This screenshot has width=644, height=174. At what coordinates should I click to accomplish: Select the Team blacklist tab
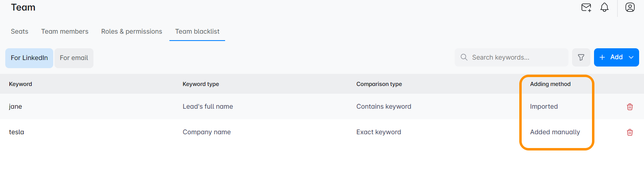197,31
